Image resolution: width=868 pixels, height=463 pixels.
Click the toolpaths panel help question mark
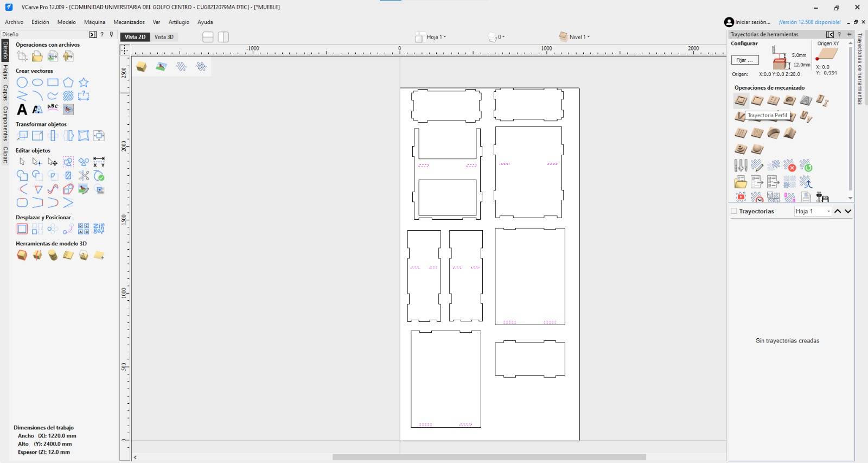[x=839, y=35]
